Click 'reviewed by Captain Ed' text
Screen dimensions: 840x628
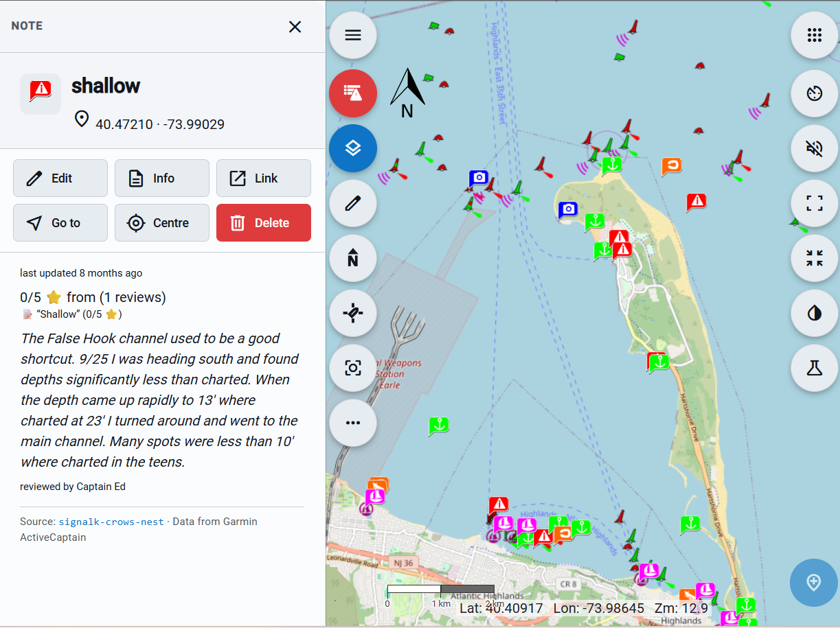73,487
